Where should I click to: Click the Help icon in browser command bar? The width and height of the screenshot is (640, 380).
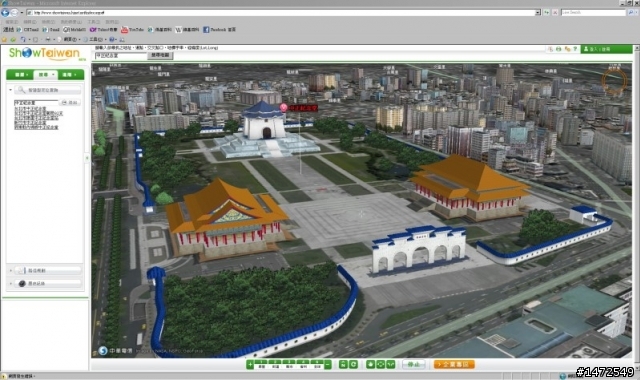[x=112, y=40]
